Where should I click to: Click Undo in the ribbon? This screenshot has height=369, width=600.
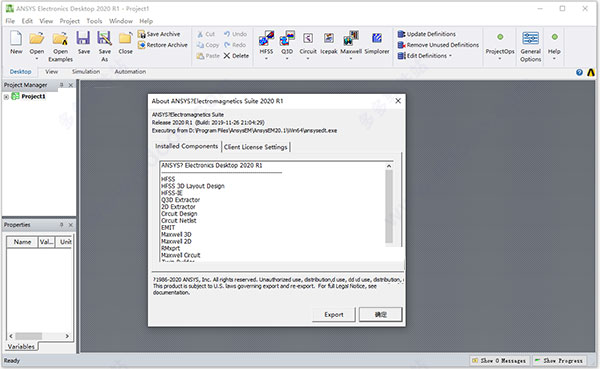(x=235, y=34)
